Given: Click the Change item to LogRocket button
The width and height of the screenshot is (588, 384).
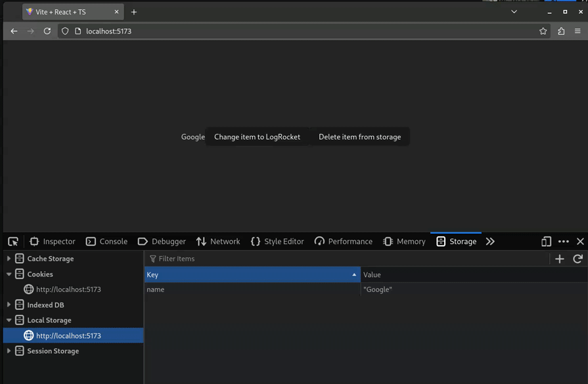Looking at the screenshot, I should pyautogui.click(x=257, y=137).
